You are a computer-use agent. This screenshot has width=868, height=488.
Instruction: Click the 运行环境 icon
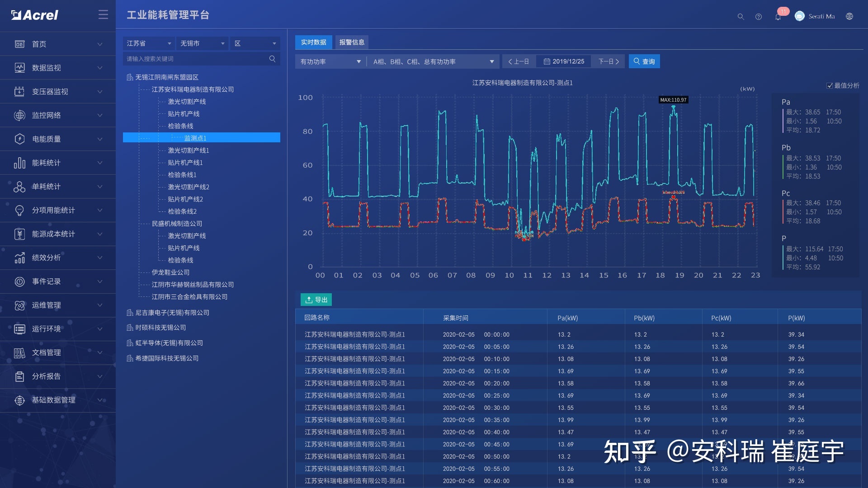point(19,329)
